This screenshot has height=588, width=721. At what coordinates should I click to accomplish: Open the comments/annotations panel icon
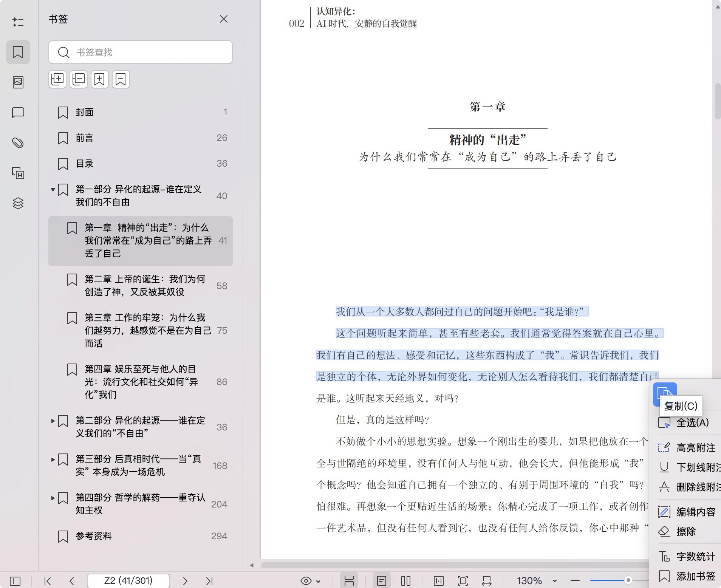(x=18, y=112)
